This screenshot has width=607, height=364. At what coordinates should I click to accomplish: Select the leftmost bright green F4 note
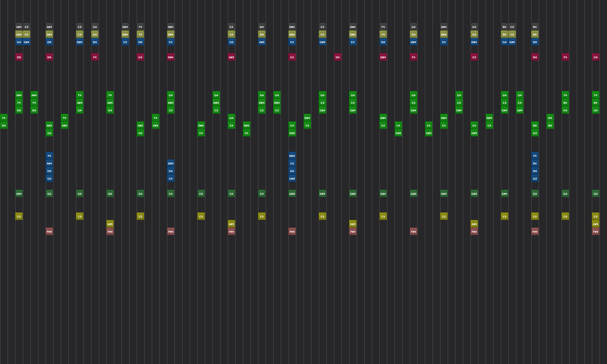(x=4, y=118)
